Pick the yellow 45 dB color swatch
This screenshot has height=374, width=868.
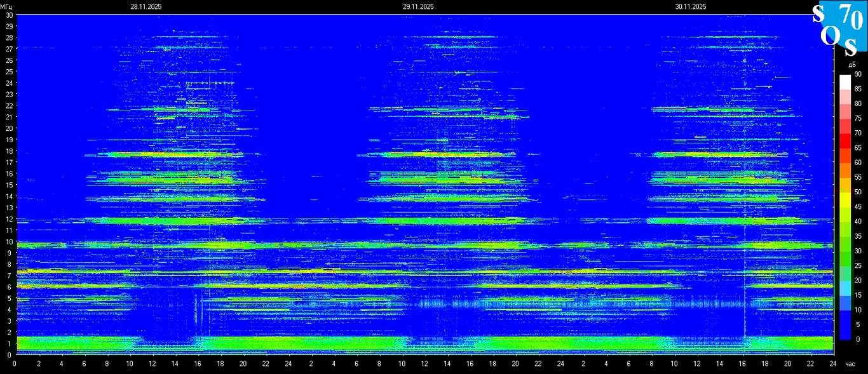pos(845,206)
